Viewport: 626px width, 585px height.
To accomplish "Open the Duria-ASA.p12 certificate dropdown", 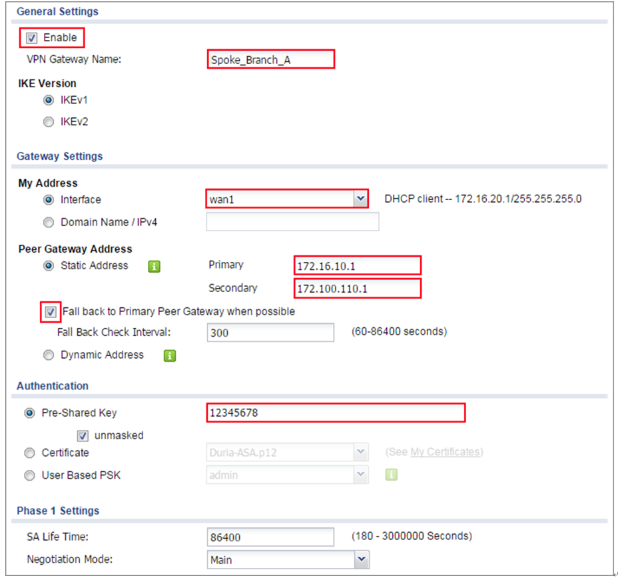I will click(x=361, y=453).
